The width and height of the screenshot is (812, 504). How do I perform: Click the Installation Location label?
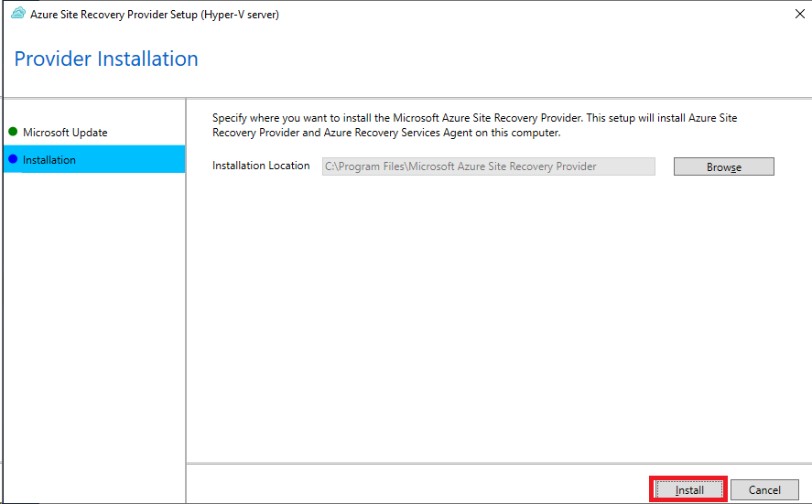point(261,166)
